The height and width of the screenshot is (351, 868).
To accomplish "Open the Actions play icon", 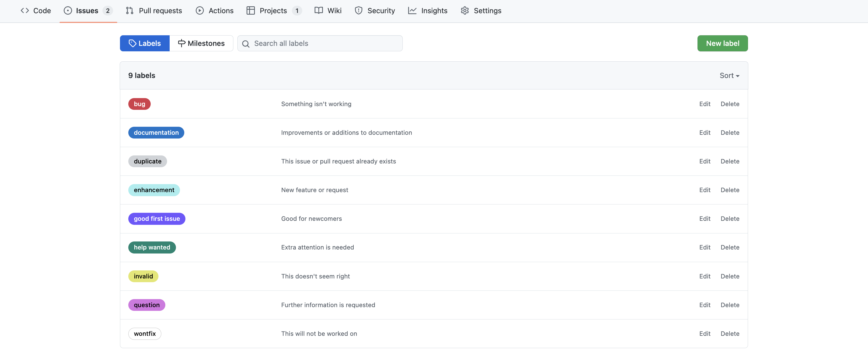I will 199,10.
